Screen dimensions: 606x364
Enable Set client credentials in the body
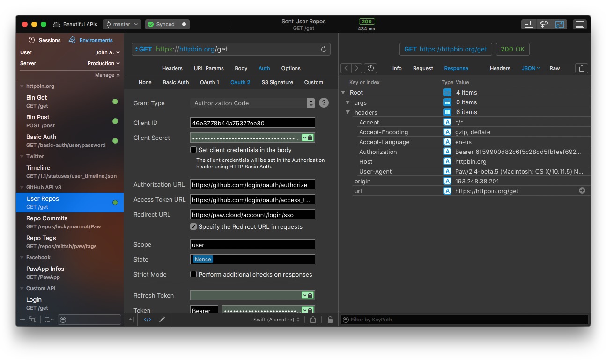[x=193, y=150]
